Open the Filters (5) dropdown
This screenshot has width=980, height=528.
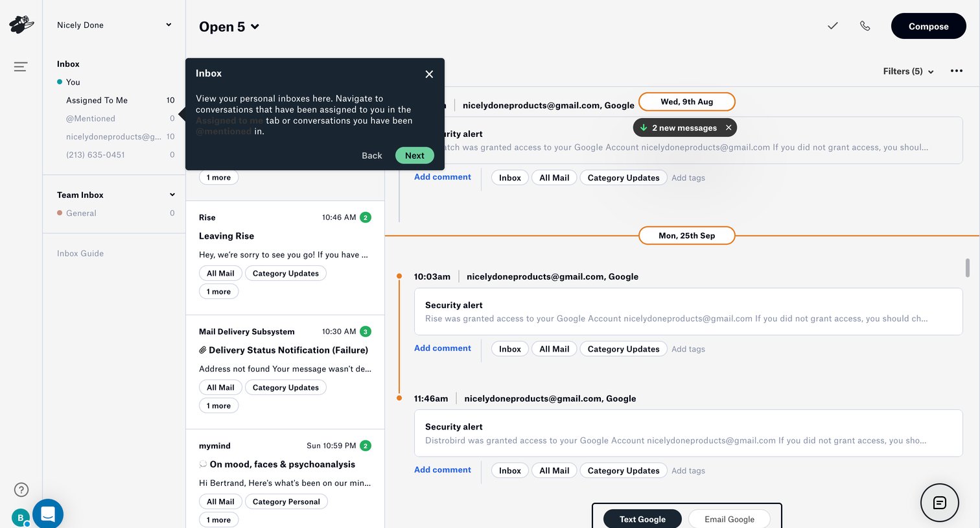pos(909,71)
